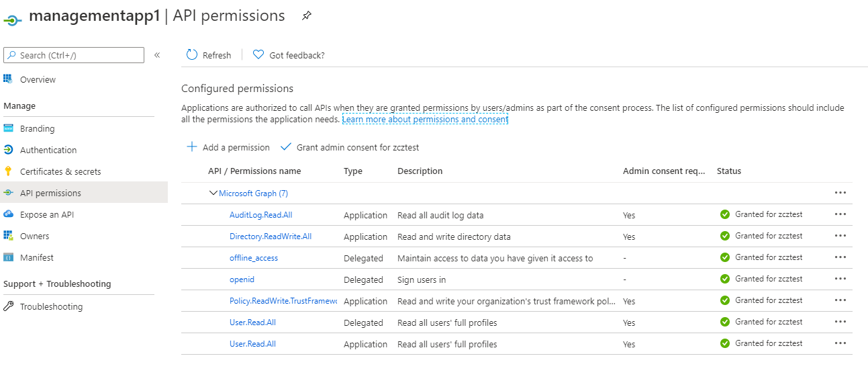This screenshot has width=868, height=391.
Task: Click the Refresh button label
Action: (217, 55)
